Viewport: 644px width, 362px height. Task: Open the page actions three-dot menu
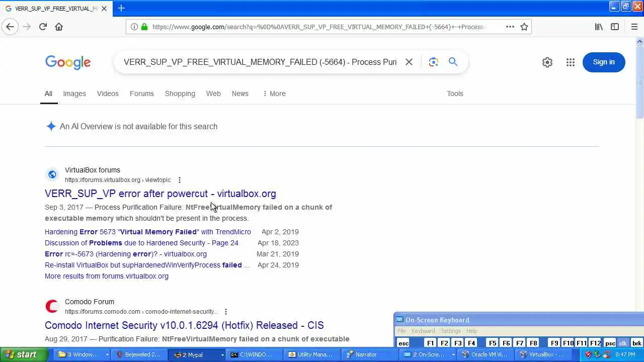510,27
